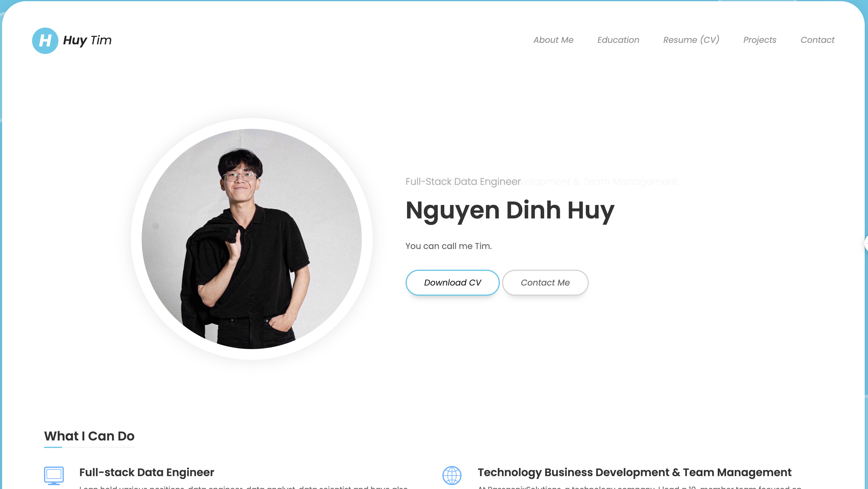The height and width of the screenshot is (489, 868).
Task: Click the 'You can call me Tim.' text
Action: 448,246
